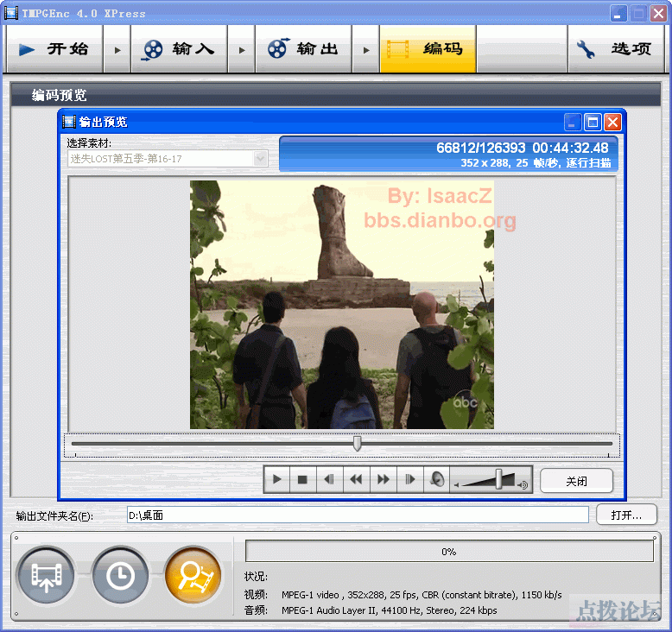Open the 选项 (Options) menu
Viewport: 672px width, 632px height.
pyautogui.click(x=616, y=49)
